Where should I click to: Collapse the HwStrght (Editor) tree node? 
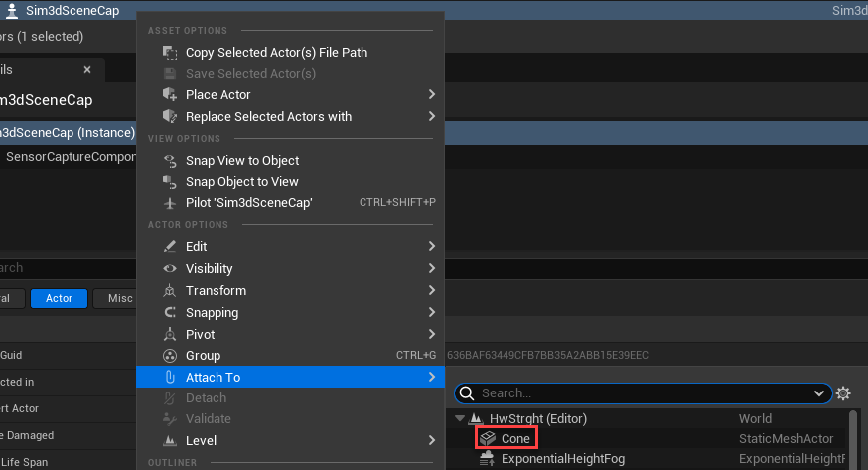pyautogui.click(x=459, y=419)
